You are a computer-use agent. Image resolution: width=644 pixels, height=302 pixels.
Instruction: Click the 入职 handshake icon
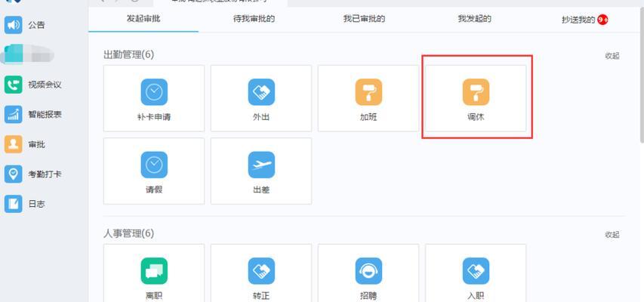tap(476, 271)
